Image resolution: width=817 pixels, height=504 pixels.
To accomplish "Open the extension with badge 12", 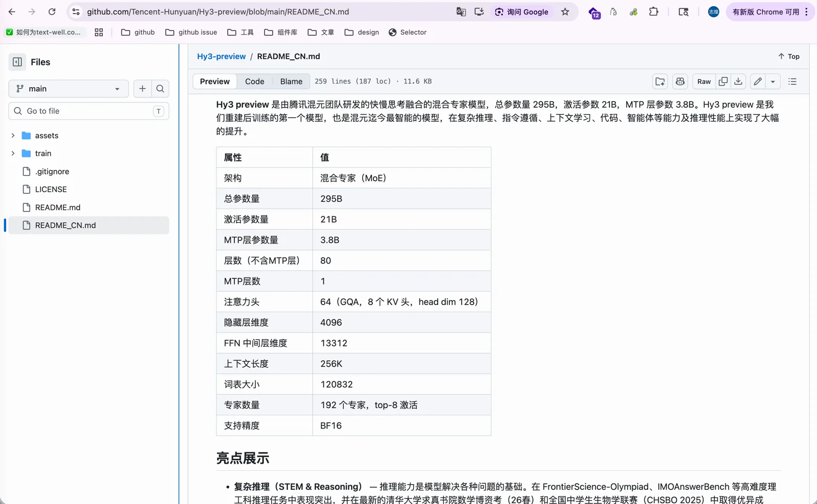I will [x=594, y=12].
